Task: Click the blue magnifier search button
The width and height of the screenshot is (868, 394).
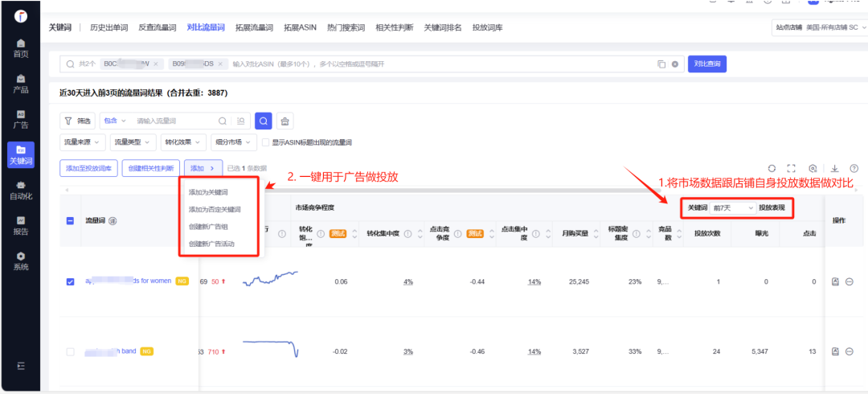Action: [263, 121]
